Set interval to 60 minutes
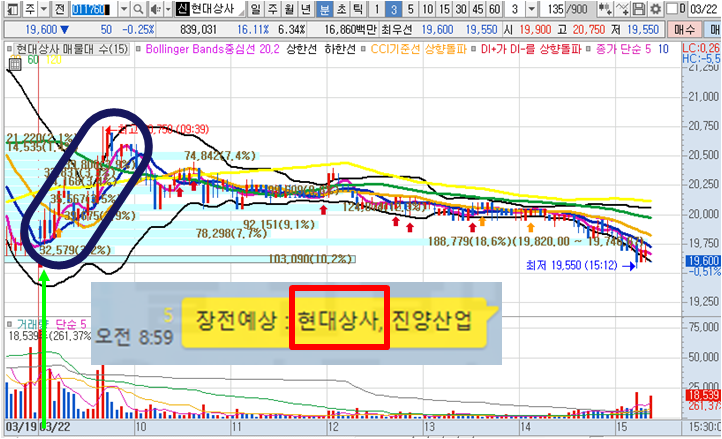Image resolution: width=722 pixels, height=439 pixels. point(495,9)
